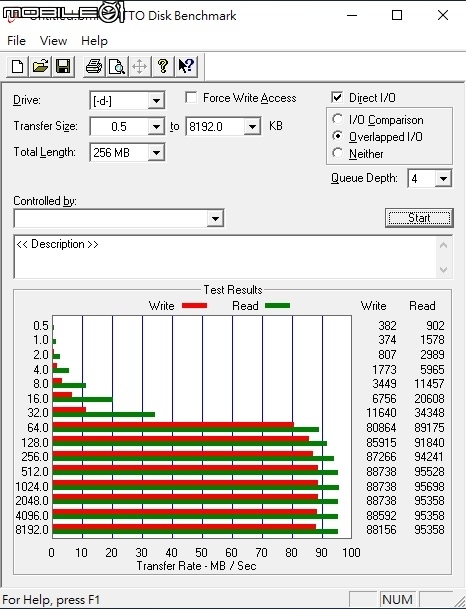This screenshot has width=466, height=609.
Task: Save results with the floppy disk icon
Action: click(63, 66)
